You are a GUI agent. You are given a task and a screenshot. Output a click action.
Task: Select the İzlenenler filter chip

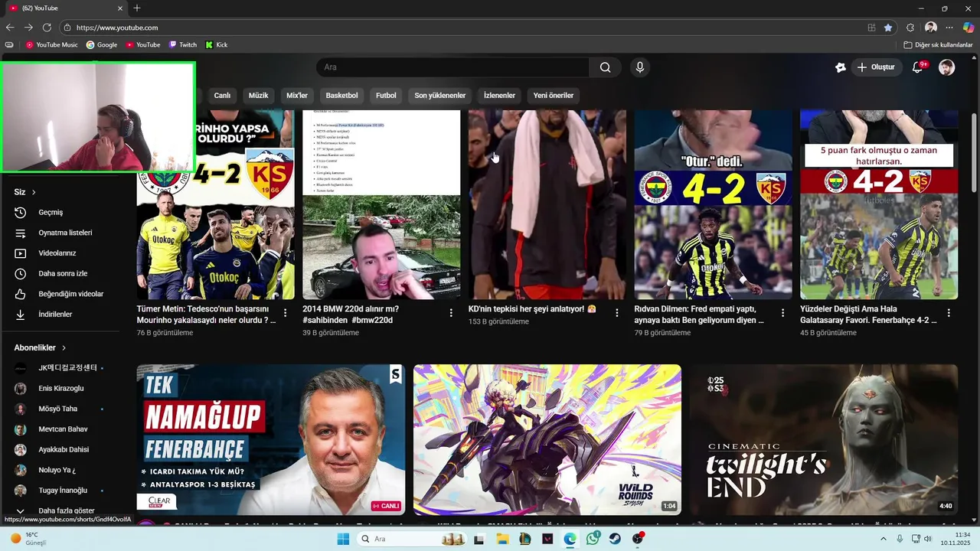(499, 96)
